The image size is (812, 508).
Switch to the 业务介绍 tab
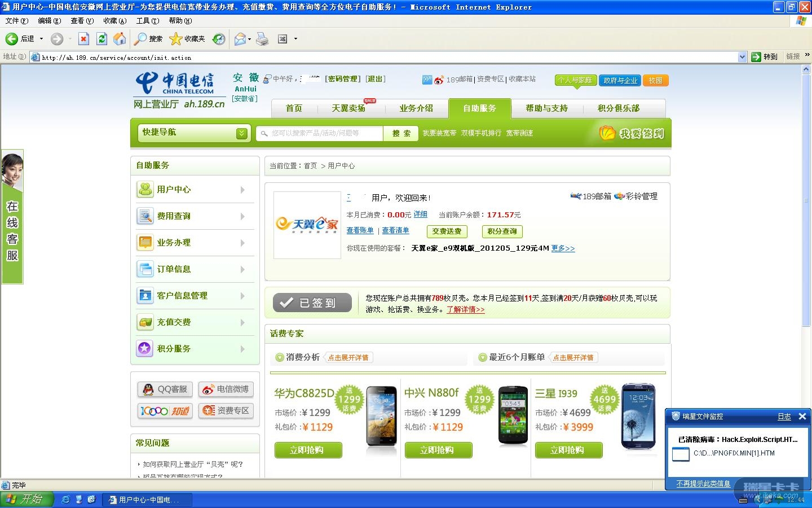[x=416, y=108]
